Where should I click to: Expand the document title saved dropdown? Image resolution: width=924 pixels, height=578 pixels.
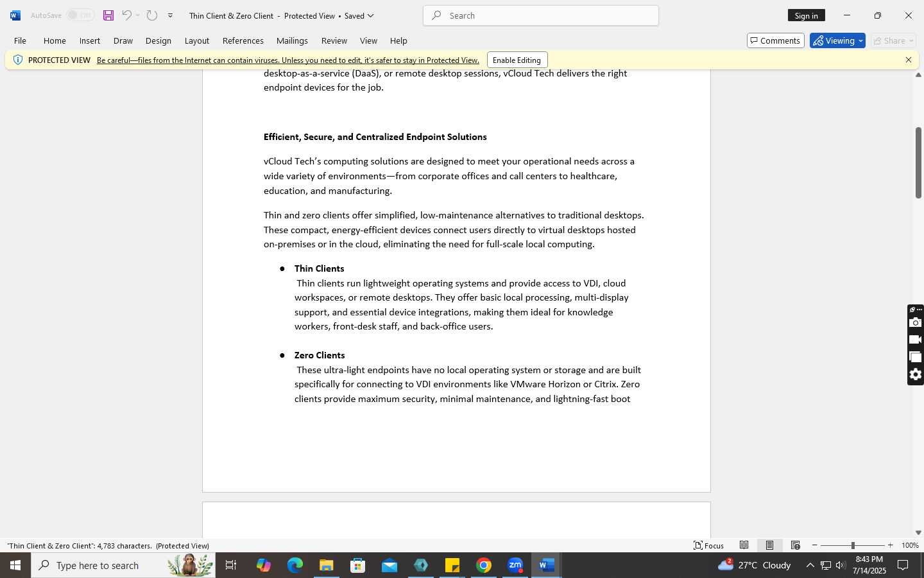[x=370, y=15]
